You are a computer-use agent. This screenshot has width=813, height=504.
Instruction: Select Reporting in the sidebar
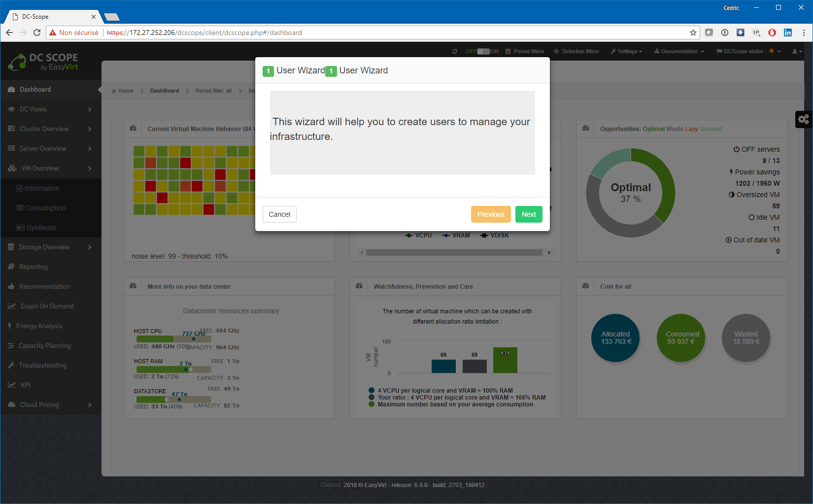[34, 267]
